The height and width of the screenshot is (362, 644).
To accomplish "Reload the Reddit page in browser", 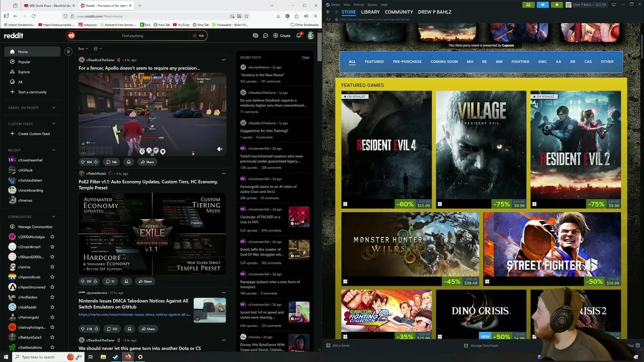I will tap(33, 16).
